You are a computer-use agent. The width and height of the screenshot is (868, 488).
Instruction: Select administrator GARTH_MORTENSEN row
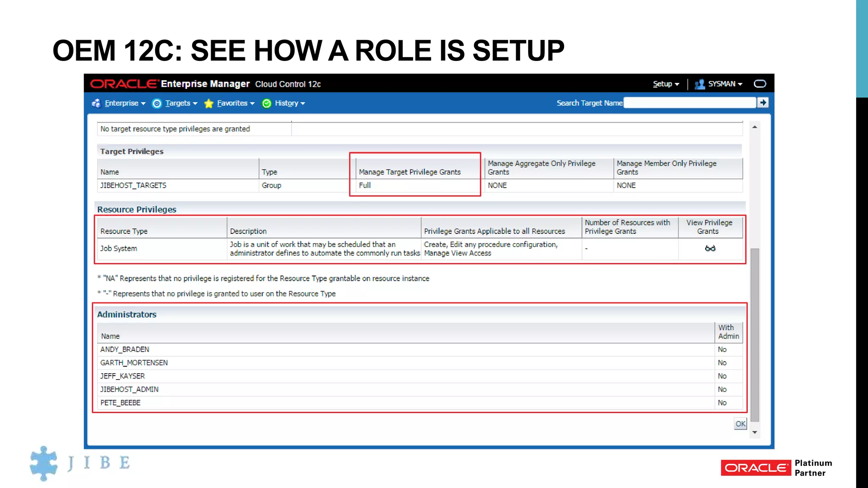[x=420, y=363]
